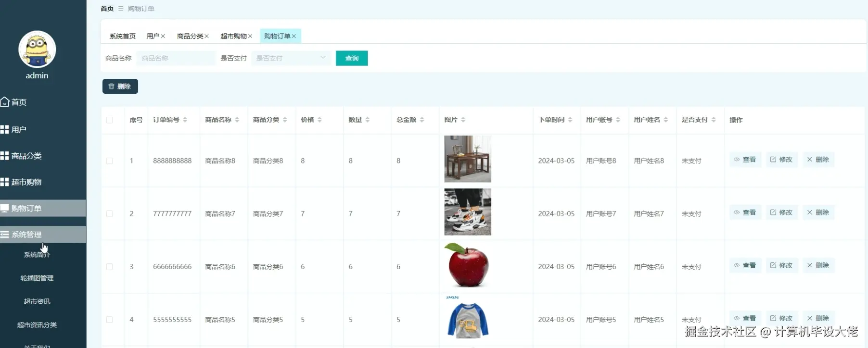Image resolution: width=868 pixels, height=348 pixels.
Task: Close the 用户 tab with its X
Action: [x=163, y=36]
